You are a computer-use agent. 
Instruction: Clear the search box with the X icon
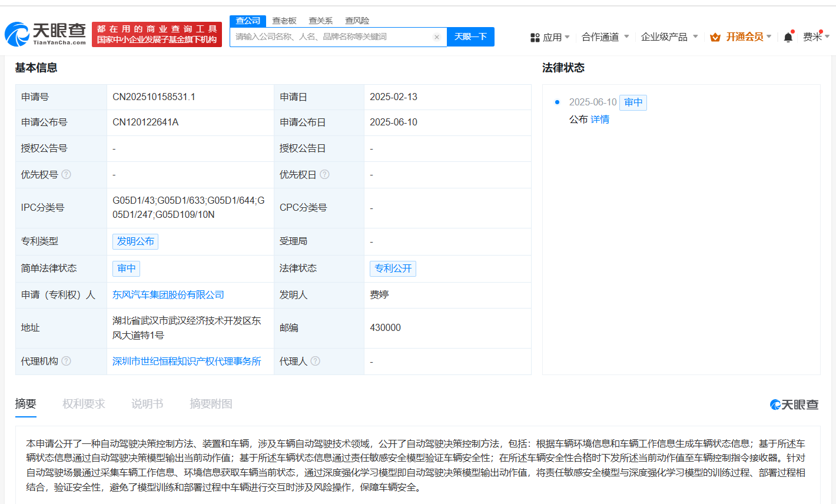click(x=436, y=37)
